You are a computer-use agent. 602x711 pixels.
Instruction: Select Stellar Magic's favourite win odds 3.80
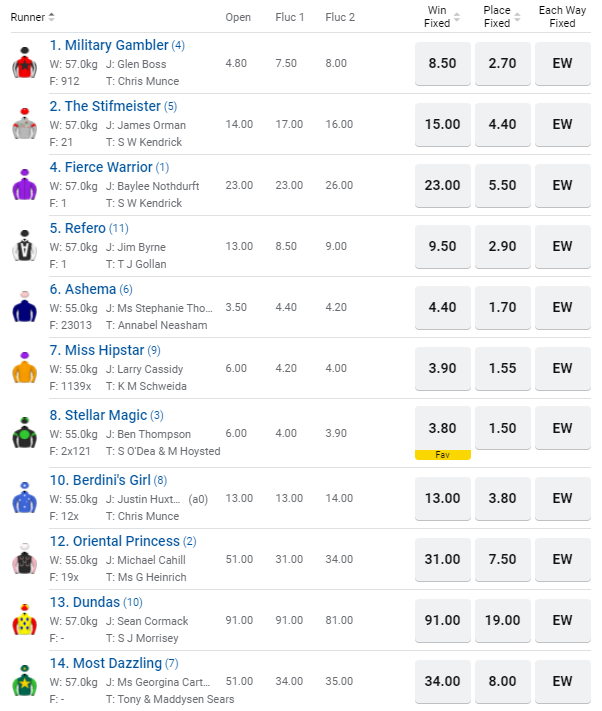tap(443, 429)
